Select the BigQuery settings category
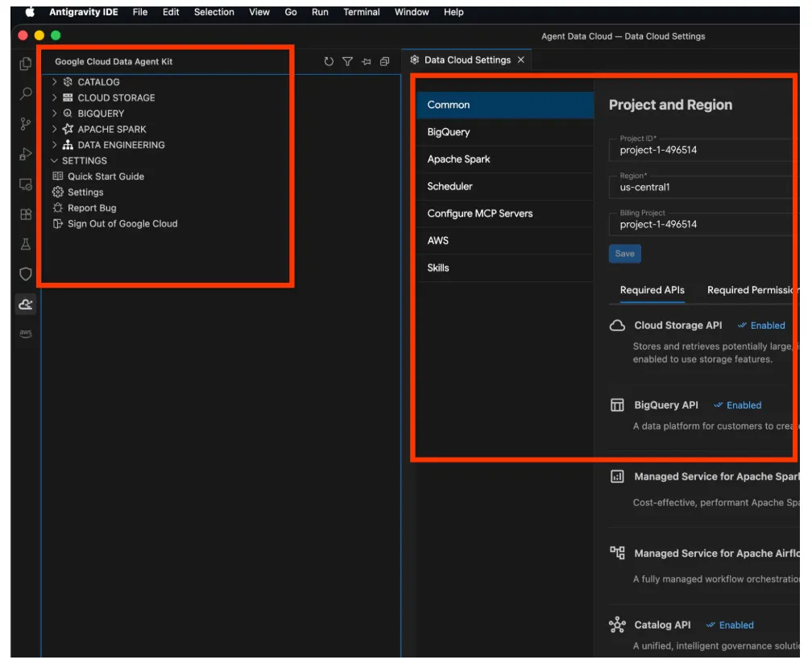Image resolution: width=812 pixels, height=668 pixels. [x=505, y=132]
